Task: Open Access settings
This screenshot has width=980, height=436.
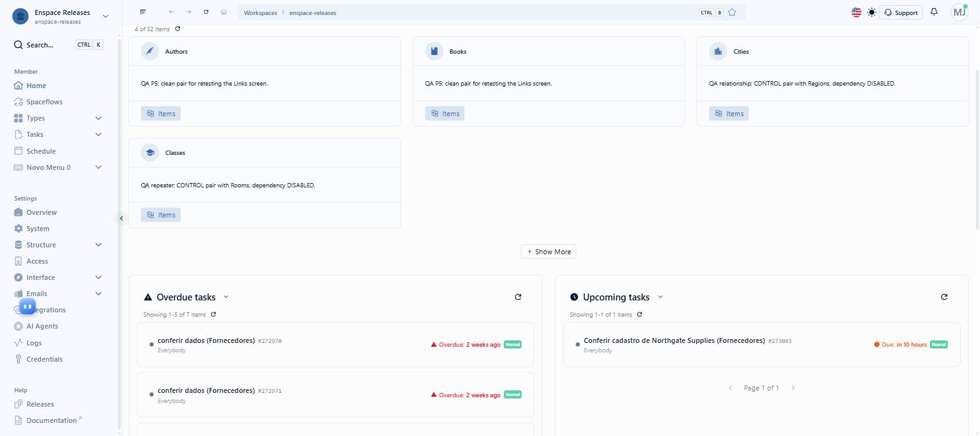Action: tap(37, 261)
